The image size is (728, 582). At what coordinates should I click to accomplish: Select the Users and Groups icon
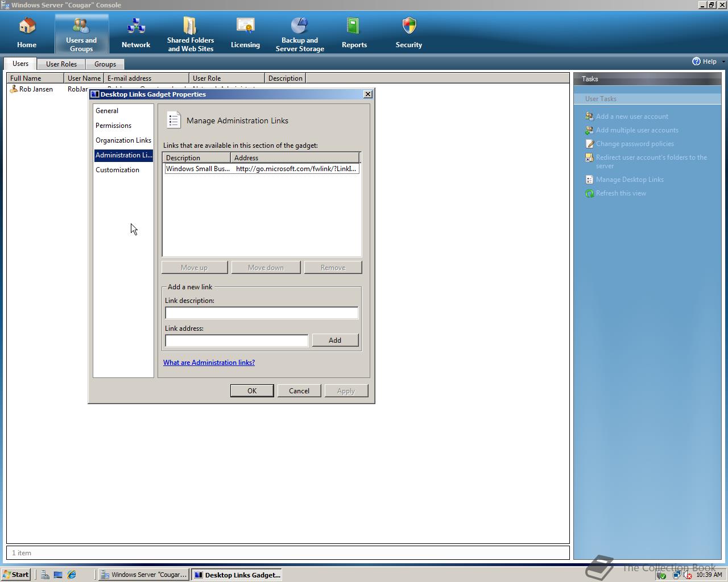click(x=81, y=26)
